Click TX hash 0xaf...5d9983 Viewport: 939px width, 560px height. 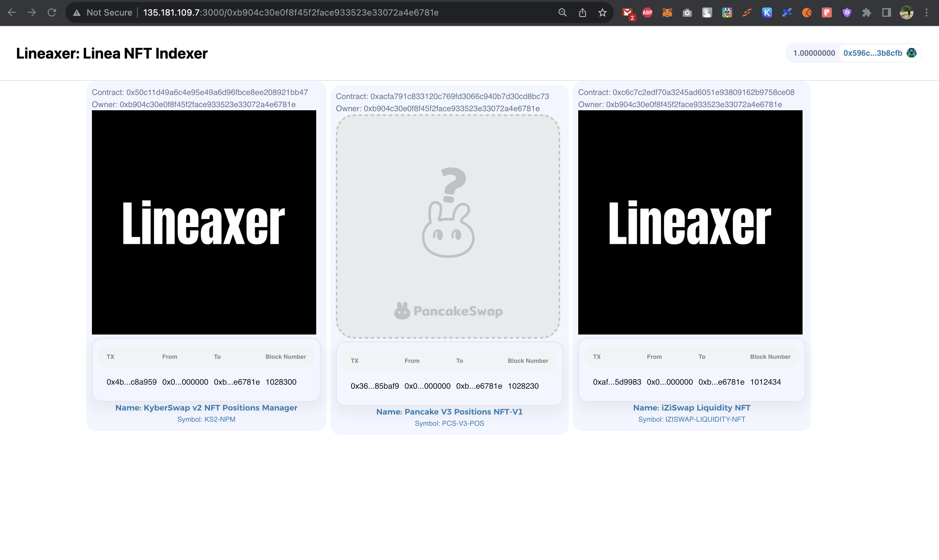(617, 382)
